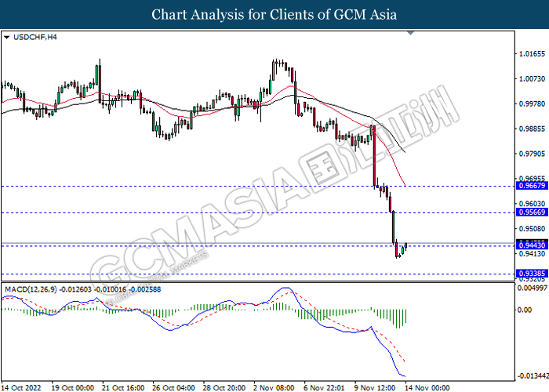Click the 0.97905 price axis value
Image resolution: width=549 pixels, height=392 pixels.
pyautogui.click(x=532, y=154)
